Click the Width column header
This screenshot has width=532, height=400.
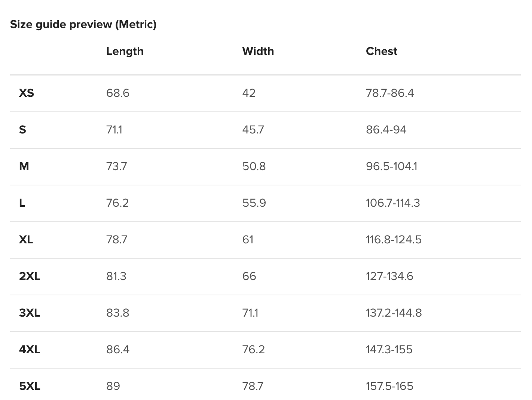258,51
